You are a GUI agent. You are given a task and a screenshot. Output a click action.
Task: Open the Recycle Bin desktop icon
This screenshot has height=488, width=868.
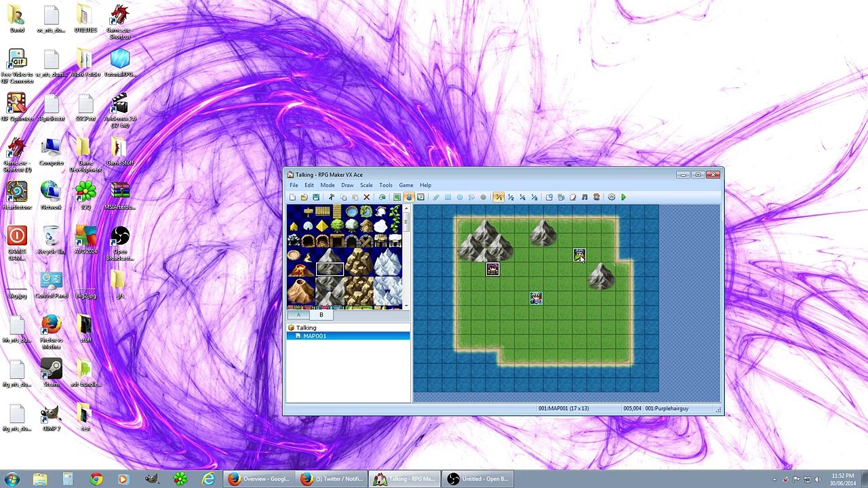[x=51, y=240]
